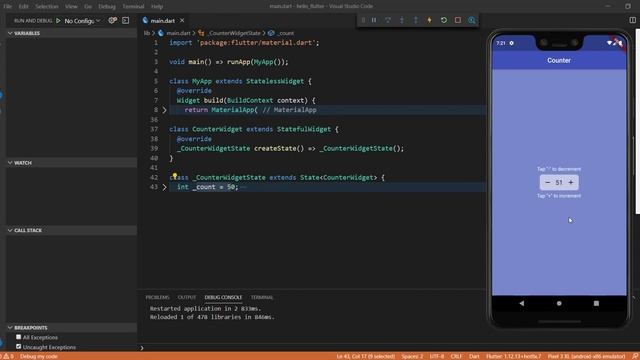Click the Counter title in the emulator app bar
The image size is (640, 360).
pyautogui.click(x=559, y=60)
